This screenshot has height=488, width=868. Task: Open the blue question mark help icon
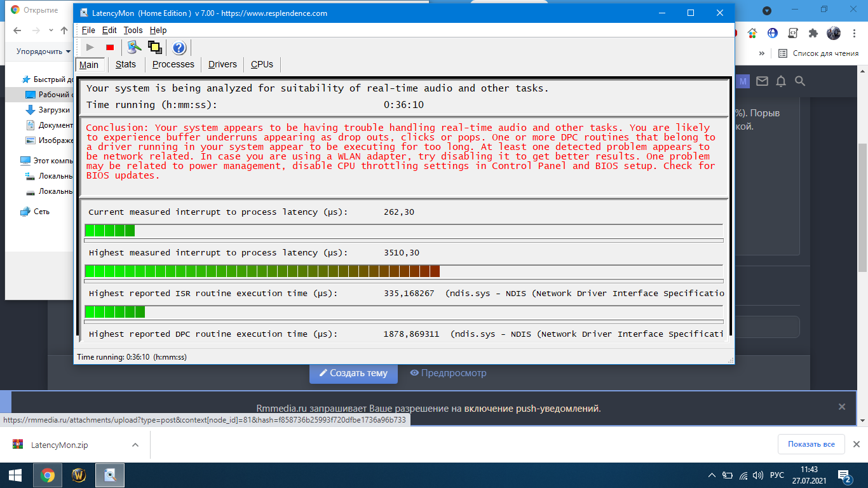(179, 47)
